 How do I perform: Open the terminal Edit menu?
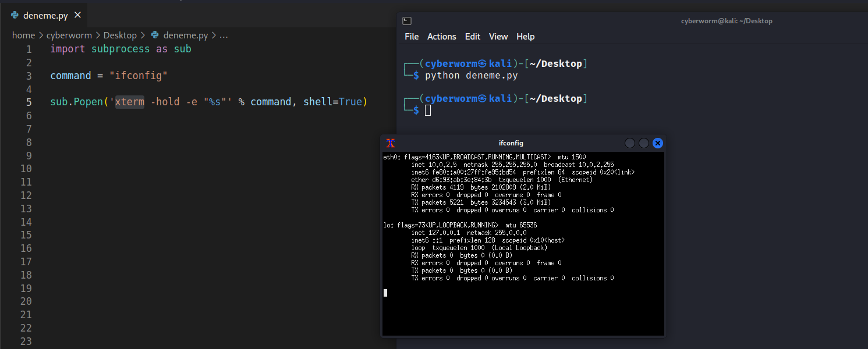click(473, 37)
